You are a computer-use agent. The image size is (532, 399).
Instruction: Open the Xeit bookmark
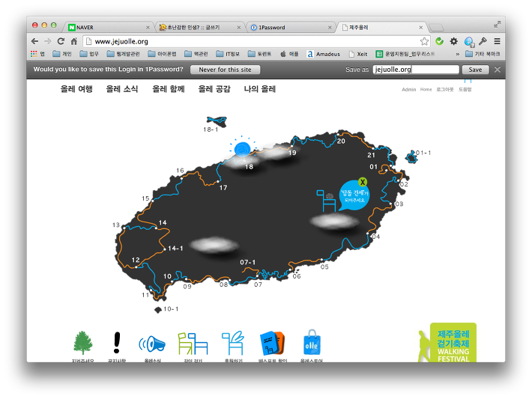coord(358,54)
